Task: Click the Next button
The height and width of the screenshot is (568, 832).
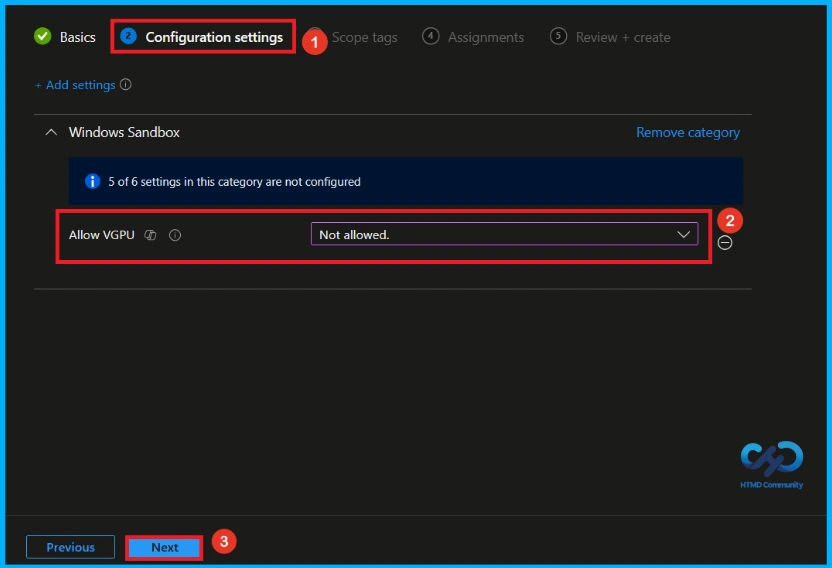Action: point(164,547)
